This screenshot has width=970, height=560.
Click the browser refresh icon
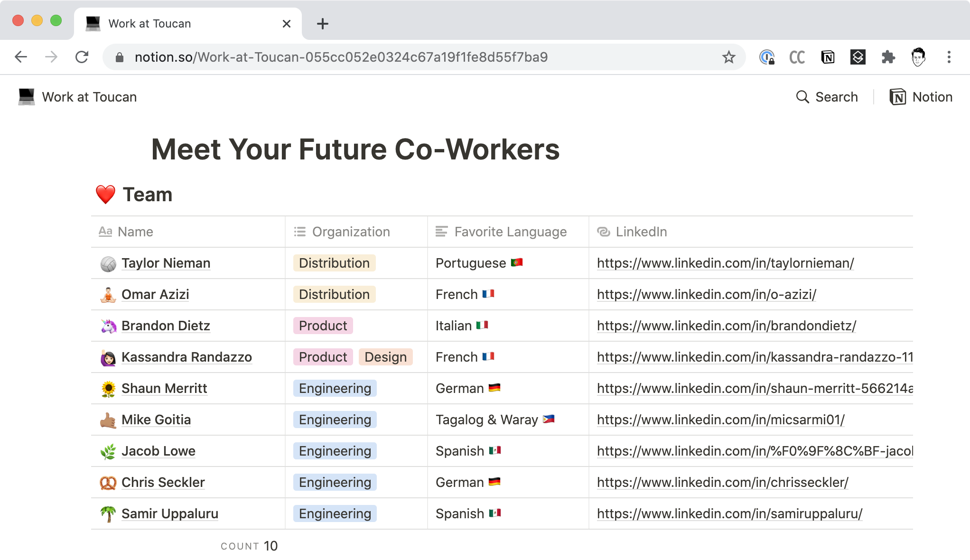82,56
